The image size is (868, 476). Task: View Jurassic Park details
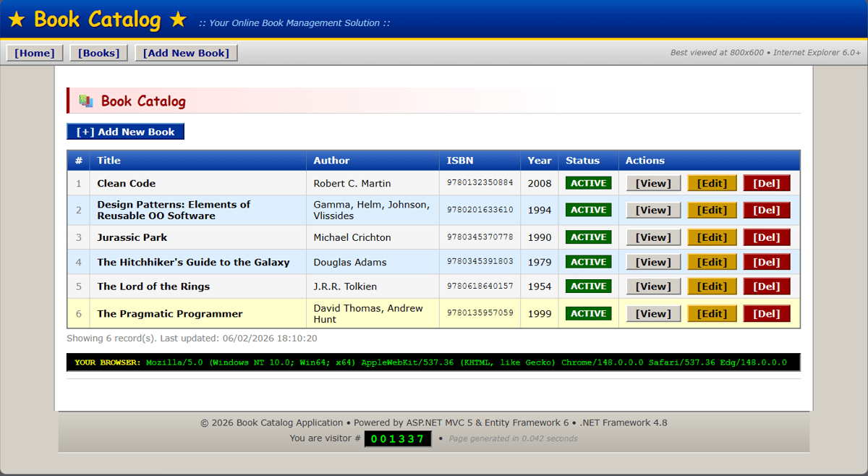[x=653, y=237]
